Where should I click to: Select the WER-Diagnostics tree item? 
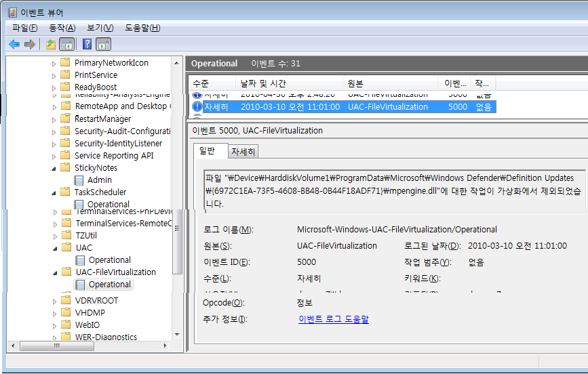[x=106, y=337]
